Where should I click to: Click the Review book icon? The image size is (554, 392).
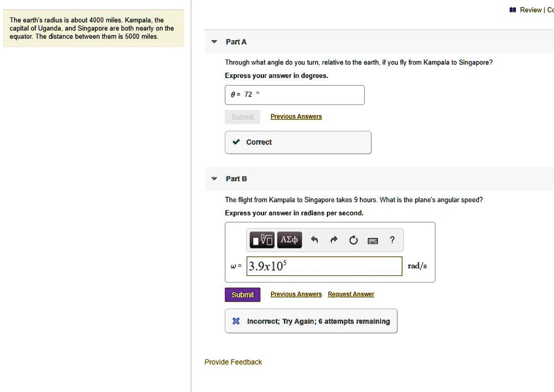(513, 10)
